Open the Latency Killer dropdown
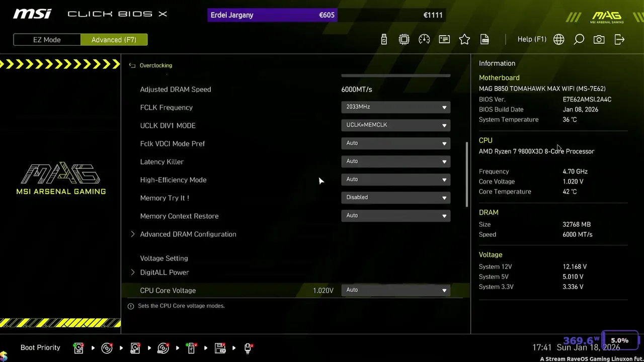The height and width of the screenshot is (362, 644). [x=395, y=161]
